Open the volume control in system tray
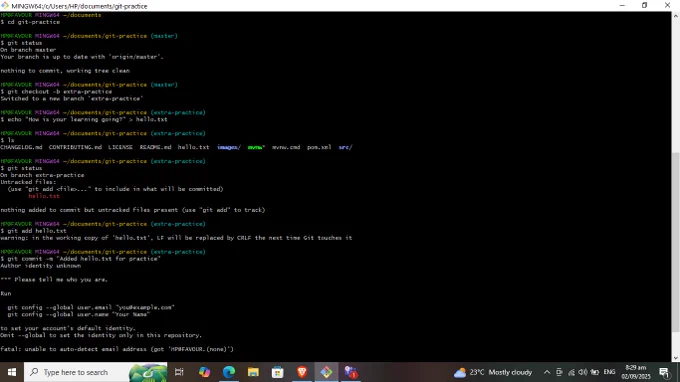This screenshot has height=382, width=680. click(583, 372)
